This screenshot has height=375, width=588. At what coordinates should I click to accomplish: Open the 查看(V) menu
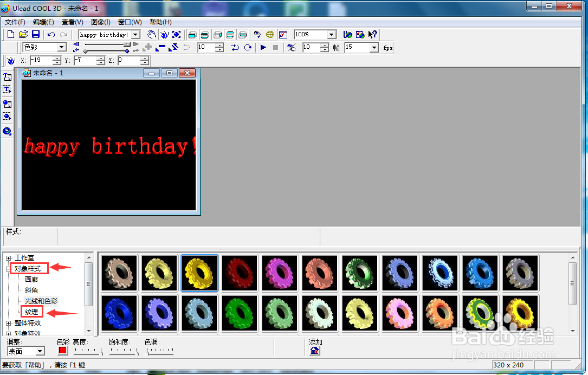point(73,22)
